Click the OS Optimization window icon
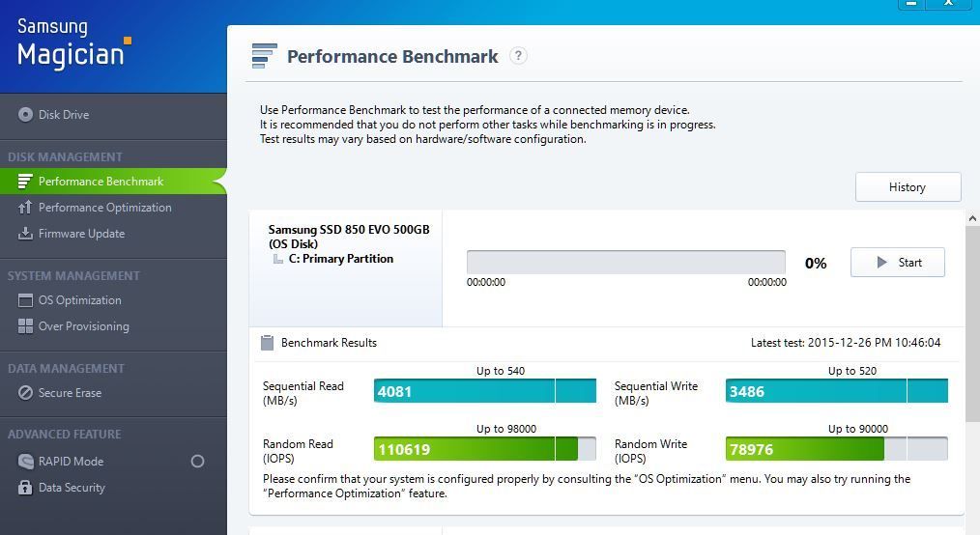The height and width of the screenshot is (535, 980). [25, 300]
